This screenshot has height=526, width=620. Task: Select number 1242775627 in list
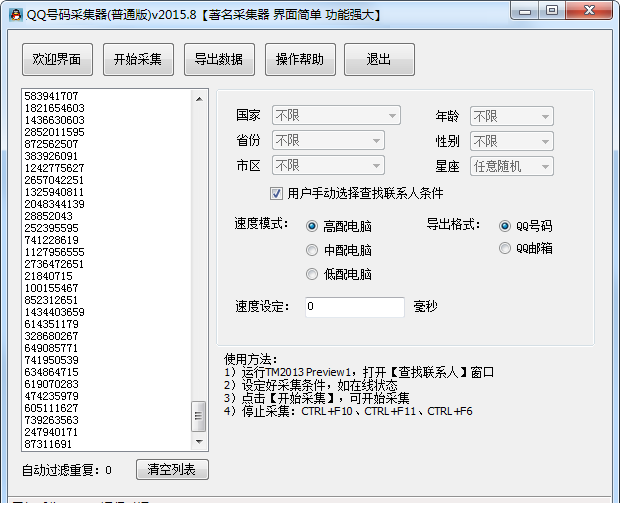point(55,168)
